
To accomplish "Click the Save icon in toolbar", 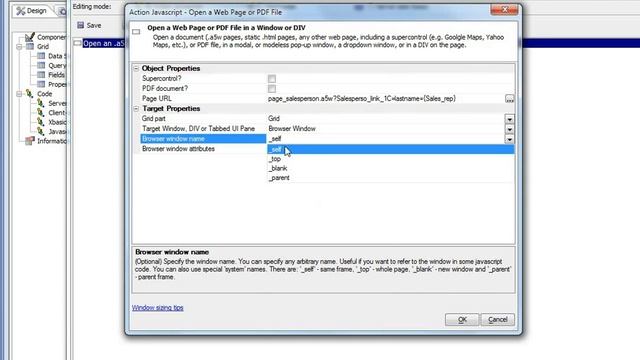I will coord(80,25).
